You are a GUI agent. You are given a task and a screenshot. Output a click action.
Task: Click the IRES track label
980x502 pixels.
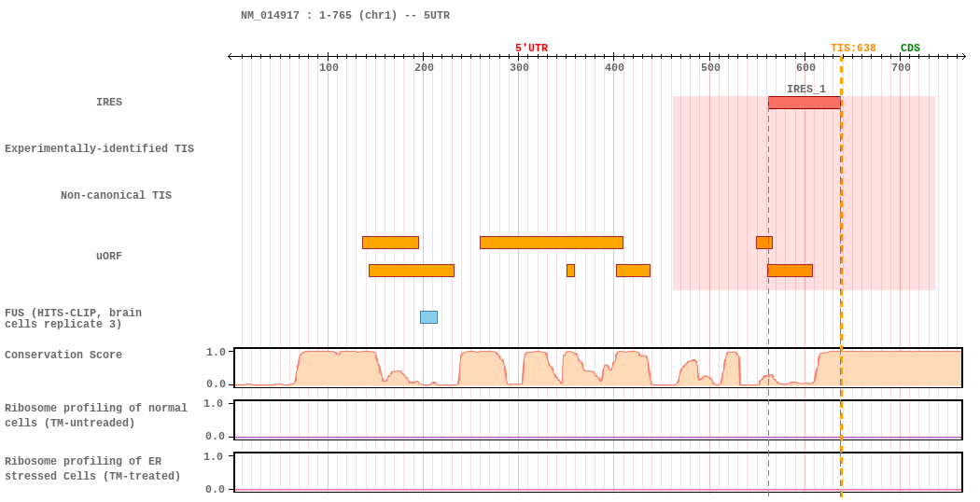point(109,103)
